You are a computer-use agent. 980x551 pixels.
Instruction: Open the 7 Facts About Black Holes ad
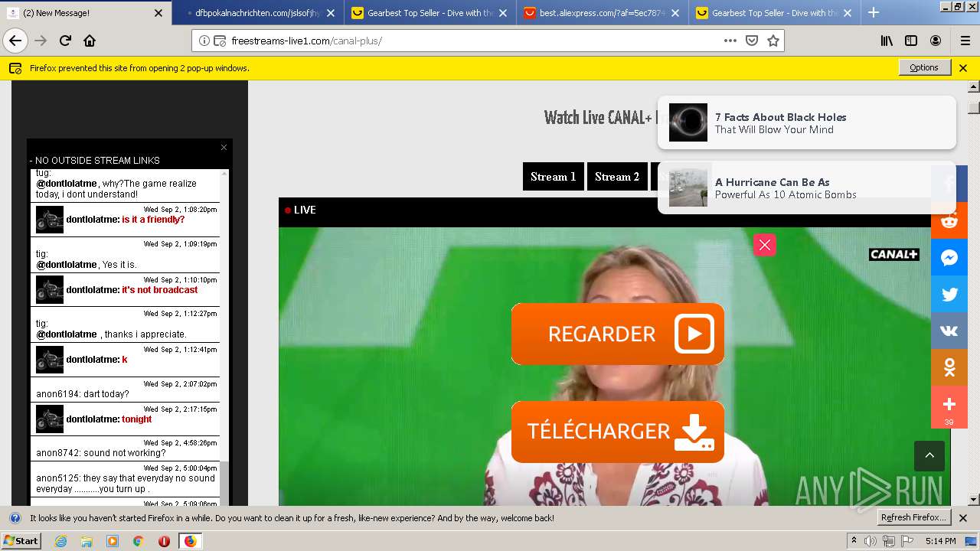pos(807,122)
